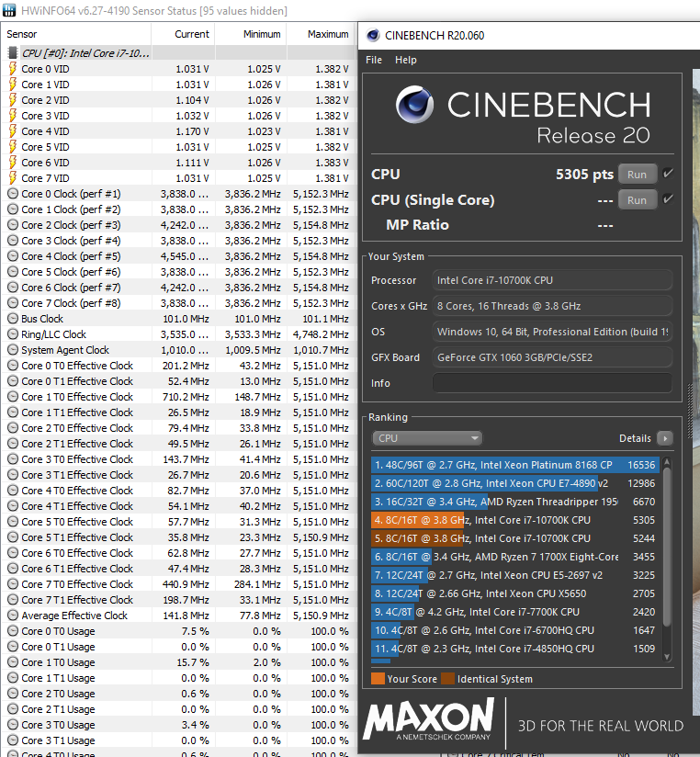
Task: Click the CPU chip icon in sensor header row
Action: [x=13, y=53]
